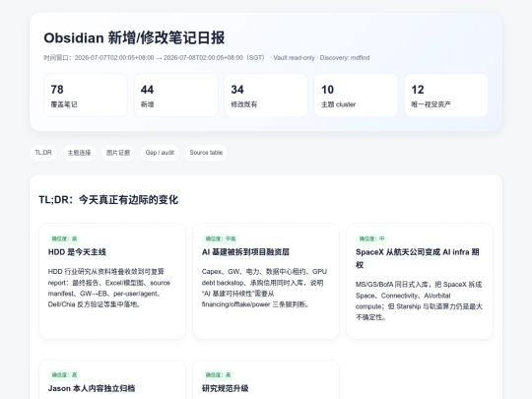Click the TL;DR：今天真正有边际的变化 section heading

click(x=108, y=199)
